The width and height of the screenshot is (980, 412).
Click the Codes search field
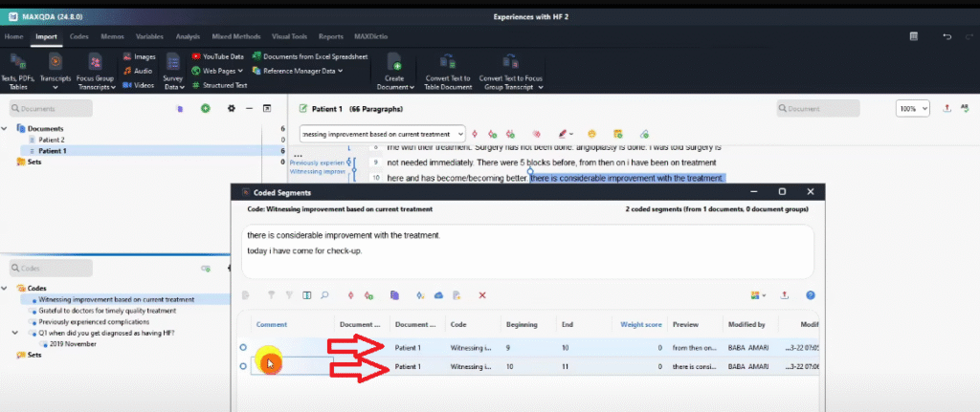click(51, 269)
